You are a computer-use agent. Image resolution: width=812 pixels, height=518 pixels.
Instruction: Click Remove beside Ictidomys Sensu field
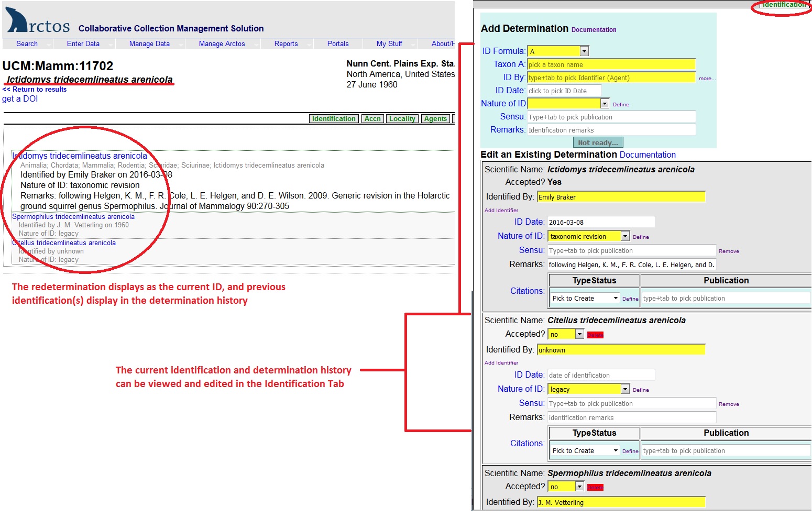click(729, 251)
